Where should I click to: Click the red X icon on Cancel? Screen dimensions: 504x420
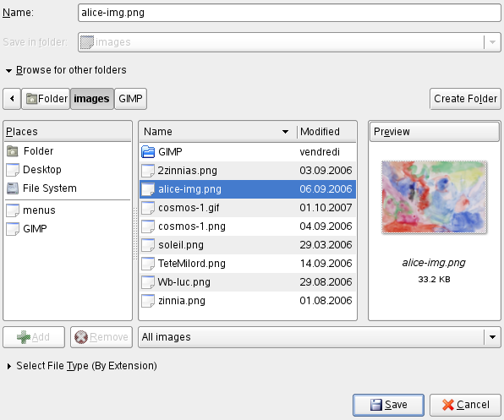[448, 405]
